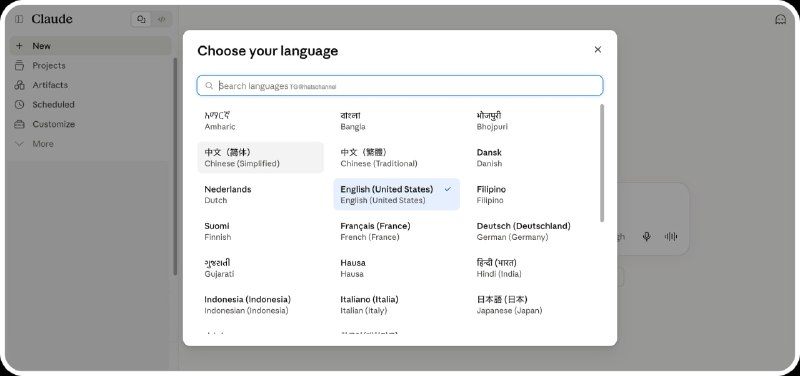Image resolution: width=800 pixels, height=376 pixels.
Task: Click the ghost incognito icon
Action: tap(780, 19)
